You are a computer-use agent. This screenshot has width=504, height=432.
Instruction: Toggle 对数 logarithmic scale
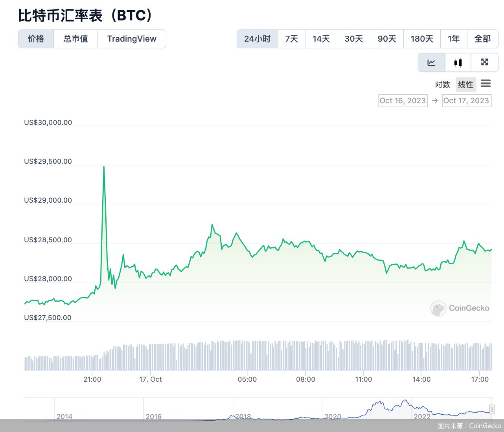[x=443, y=84]
